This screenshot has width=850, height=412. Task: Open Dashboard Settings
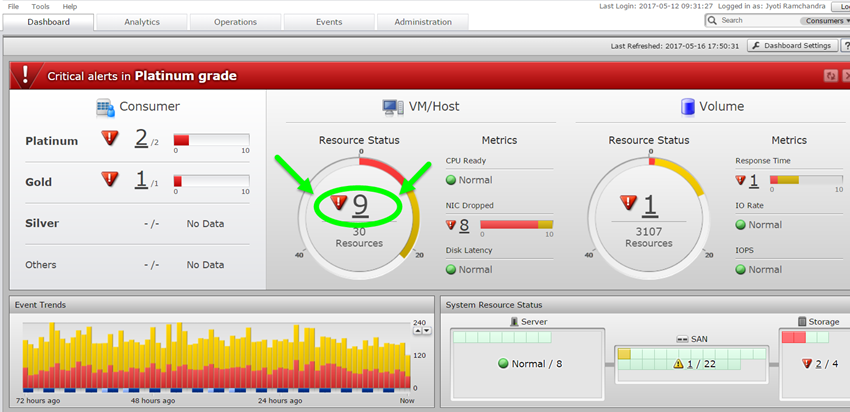pyautogui.click(x=791, y=45)
